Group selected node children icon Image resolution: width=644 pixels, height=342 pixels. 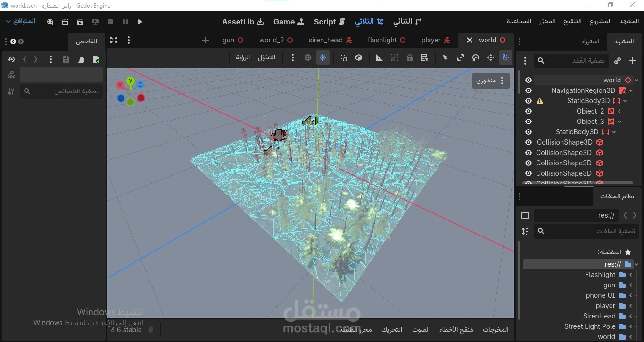[x=395, y=57]
